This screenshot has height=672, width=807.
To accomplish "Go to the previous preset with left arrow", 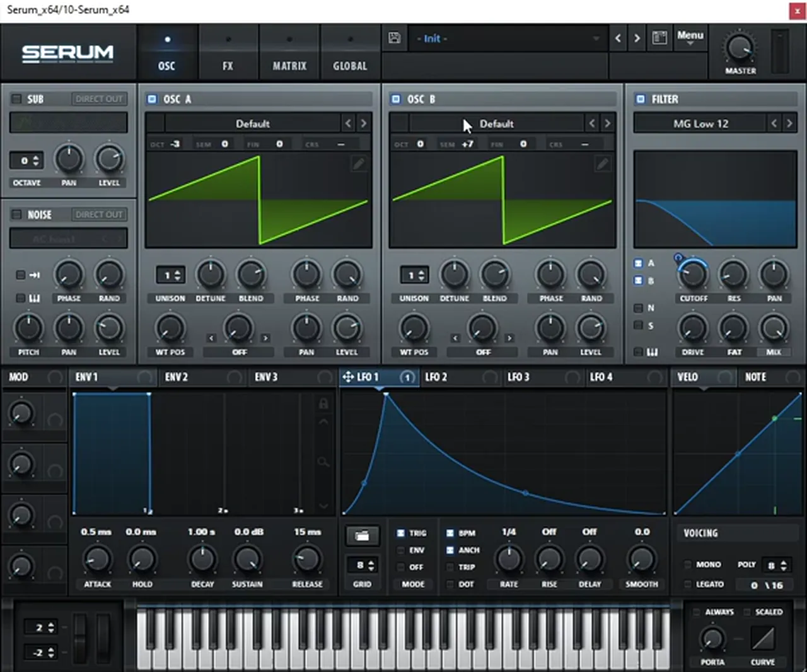I will (618, 38).
